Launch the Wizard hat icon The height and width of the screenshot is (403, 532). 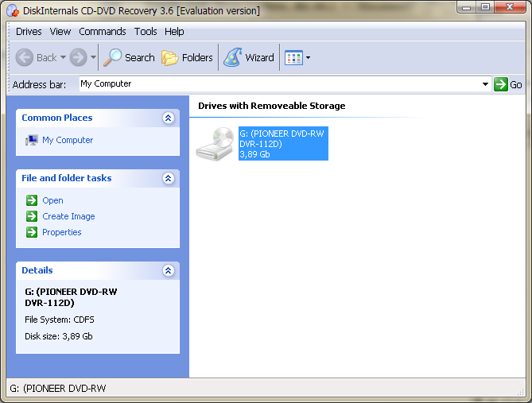[233, 57]
